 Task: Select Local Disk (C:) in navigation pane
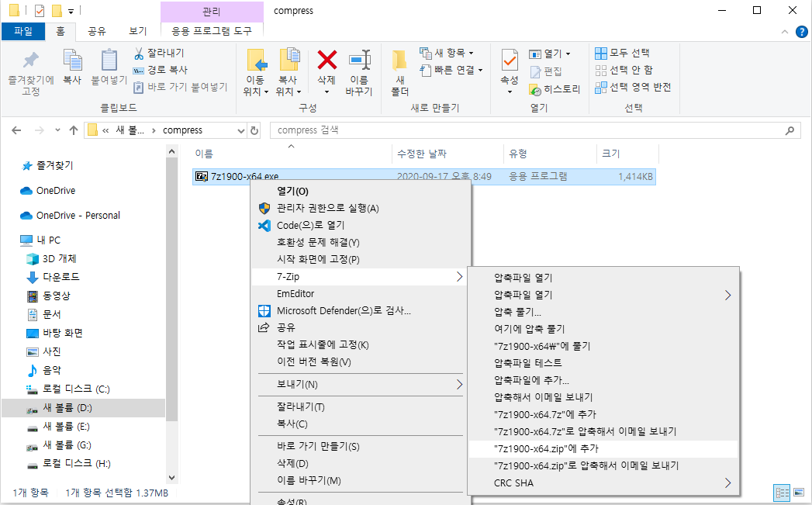[75, 389]
